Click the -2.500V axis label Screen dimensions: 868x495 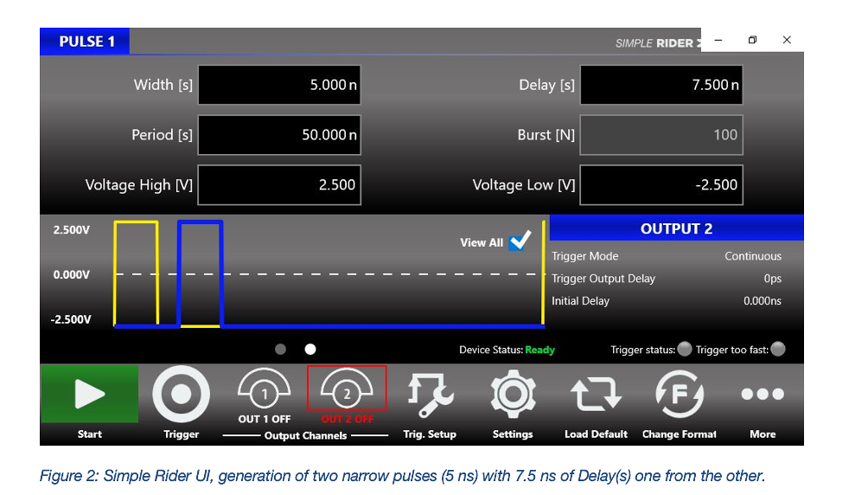pos(71,320)
